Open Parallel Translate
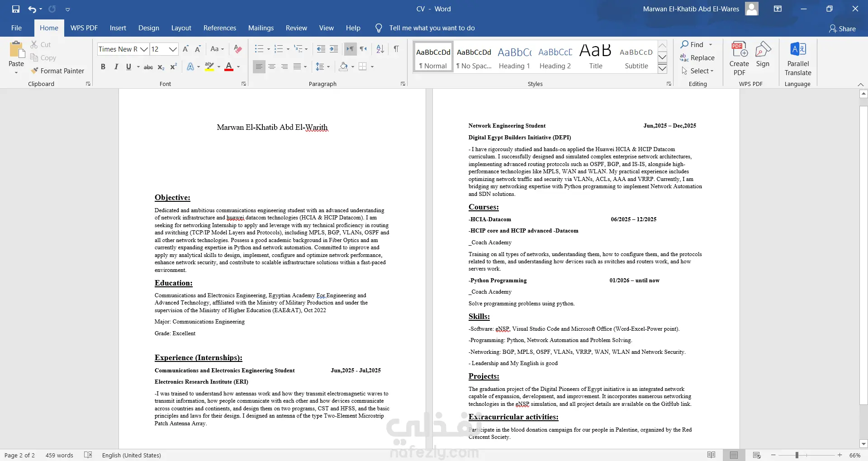This screenshot has width=868, height=461. tap(798, 58)
